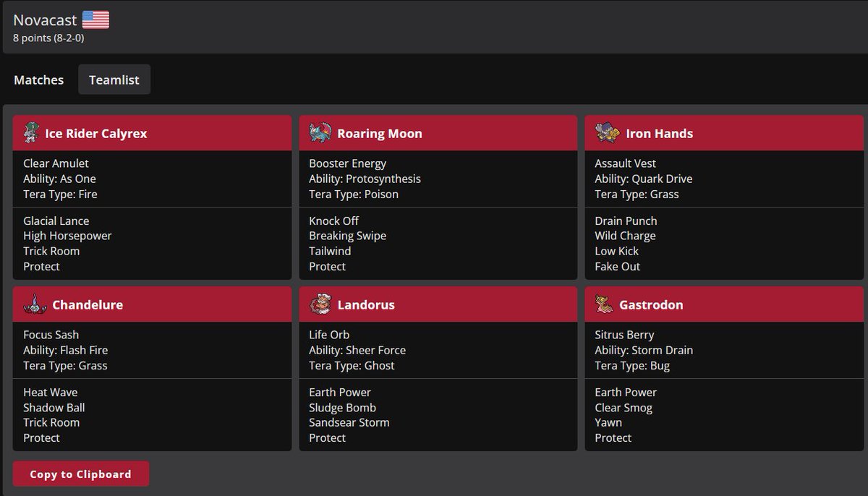Image resolution: width=868 pixels, height=496 pixels.
Task: Click Ability: As One text
Action: click(x=59, y=179)
